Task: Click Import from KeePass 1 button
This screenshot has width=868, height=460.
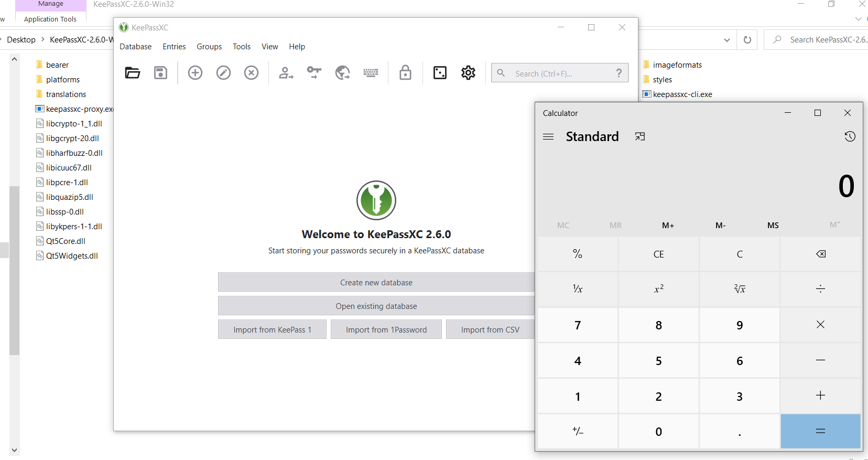Action: pyautogui.click(x=272, y=329)
